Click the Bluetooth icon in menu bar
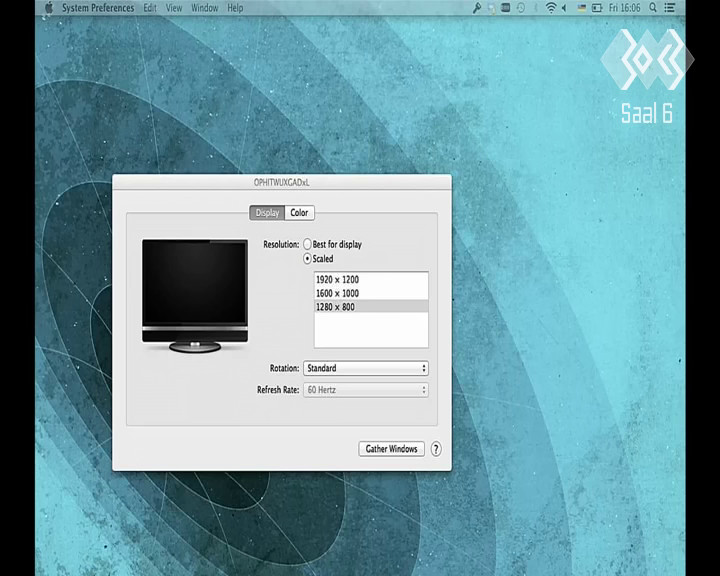Image resolution: width=720 pixels, height=576 pixels. pyautogui.click(x=535, y=8)
